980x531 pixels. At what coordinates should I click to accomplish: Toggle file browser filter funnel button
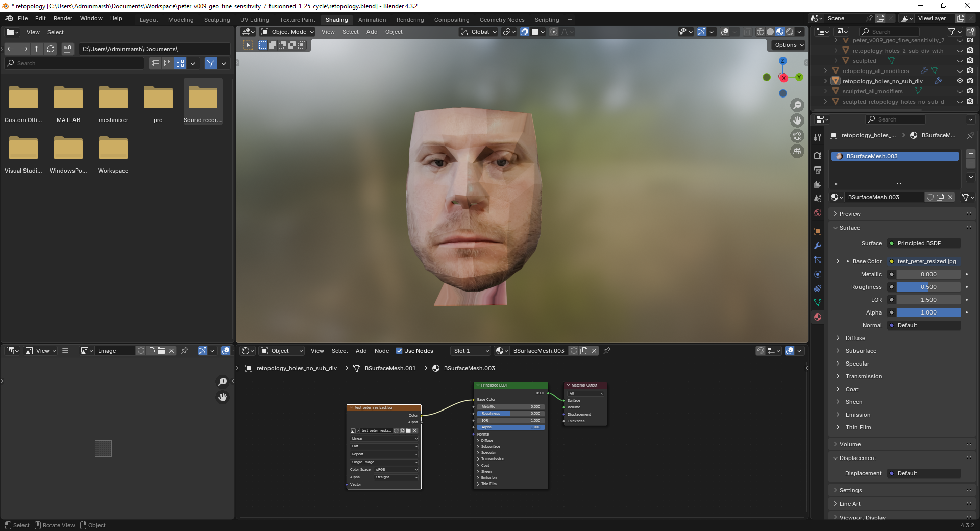tap(210, 63)
